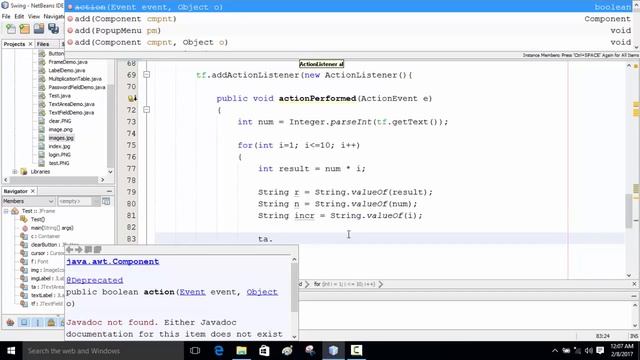Close the Navigator tab
This screenshot has width=640, height=360.
pos(33,191)
